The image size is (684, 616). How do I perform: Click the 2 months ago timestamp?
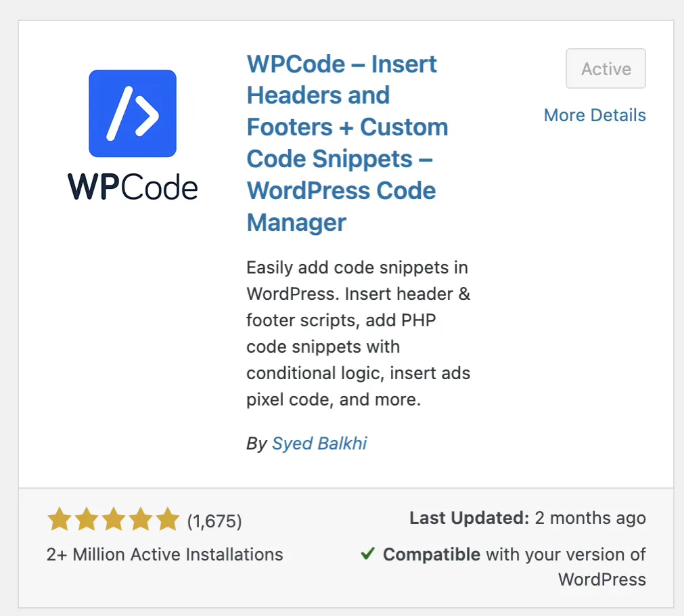590,518
